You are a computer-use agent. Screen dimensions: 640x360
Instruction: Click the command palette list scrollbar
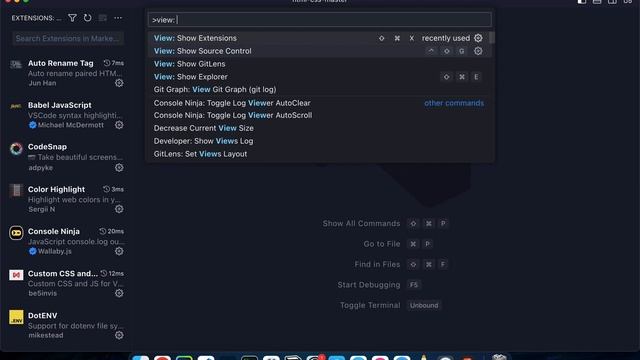pyautogui.click(x=492, y=38)
